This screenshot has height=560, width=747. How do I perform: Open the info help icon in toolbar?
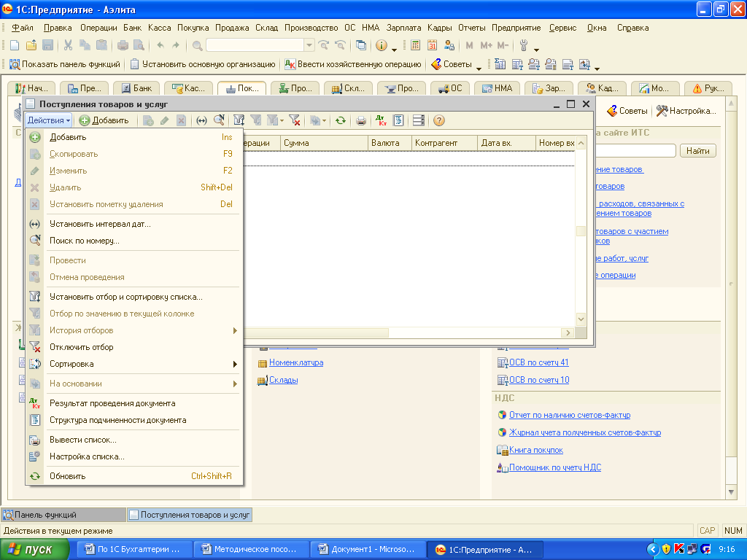click(x=381, y=45)
